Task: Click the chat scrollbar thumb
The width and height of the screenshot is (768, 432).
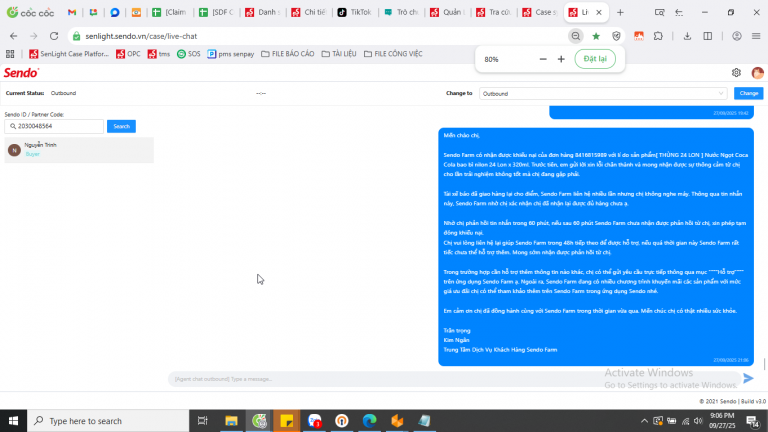Action: pyautogui.click(x=765, y=364)
